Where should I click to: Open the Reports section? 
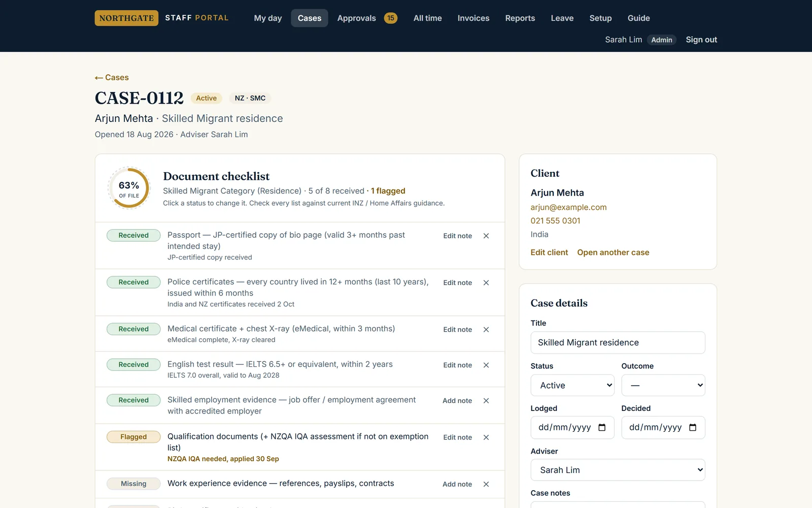coord(520,18)
